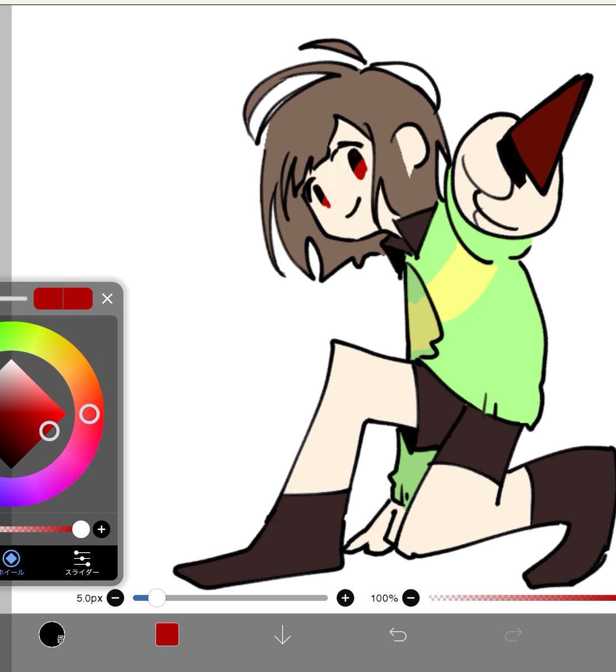Increase brush size with plus button

(346, 598)
